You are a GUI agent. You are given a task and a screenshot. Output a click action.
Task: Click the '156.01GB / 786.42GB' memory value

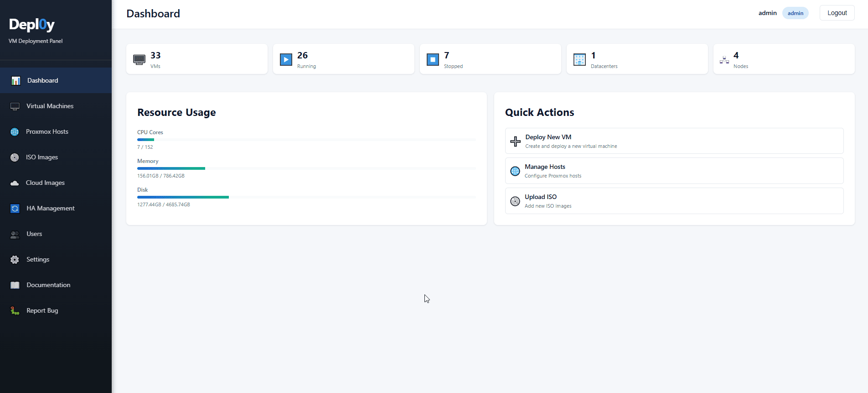161,176
